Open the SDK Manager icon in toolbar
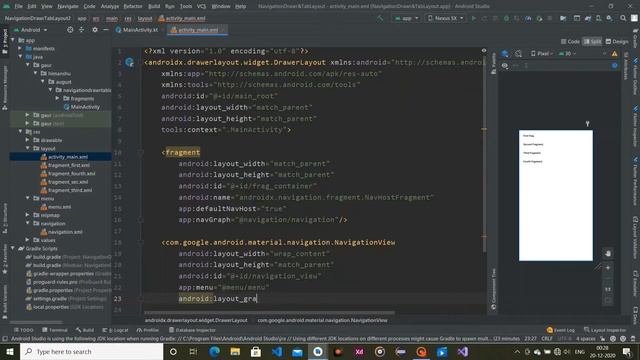This screenshot has width=640, height=360. pyautogui.click(x=609, y=18)
